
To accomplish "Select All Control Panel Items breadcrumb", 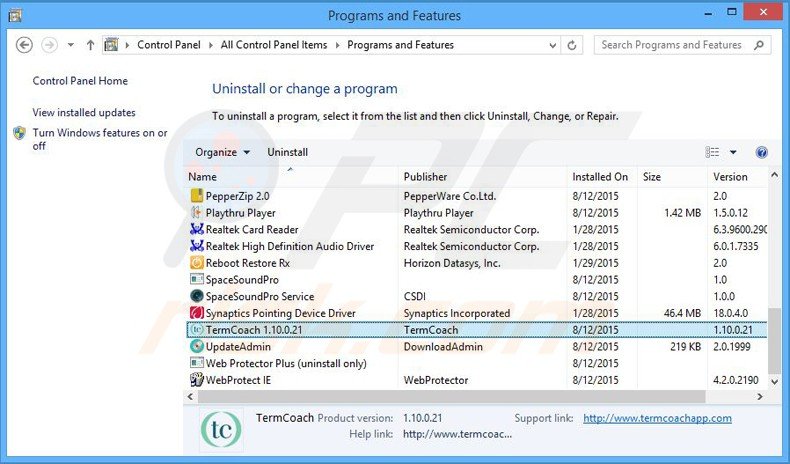I will click(x=274, y=45).
